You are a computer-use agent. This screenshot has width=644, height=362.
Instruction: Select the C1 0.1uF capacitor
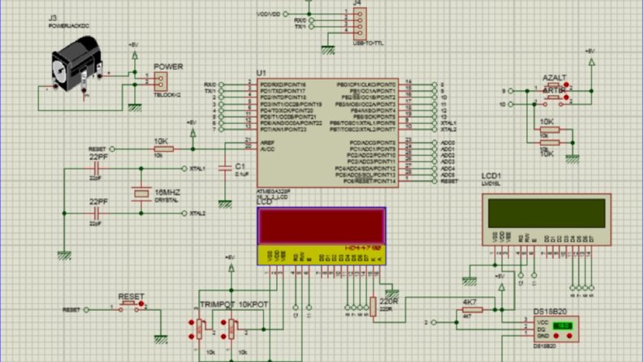pos(225,168)
